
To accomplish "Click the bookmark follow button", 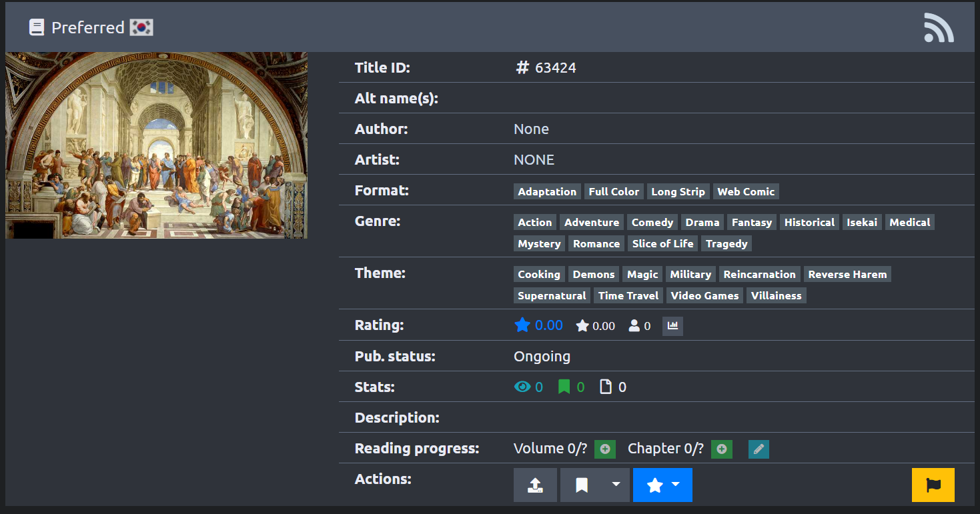I will coord(582,485).
